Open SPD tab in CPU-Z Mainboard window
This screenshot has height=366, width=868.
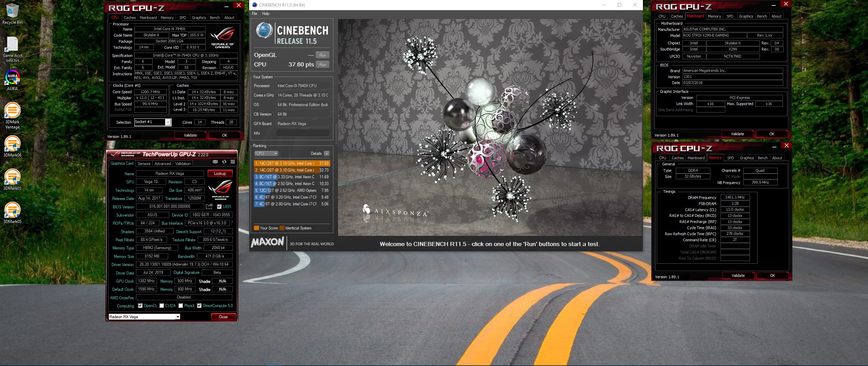730,16
